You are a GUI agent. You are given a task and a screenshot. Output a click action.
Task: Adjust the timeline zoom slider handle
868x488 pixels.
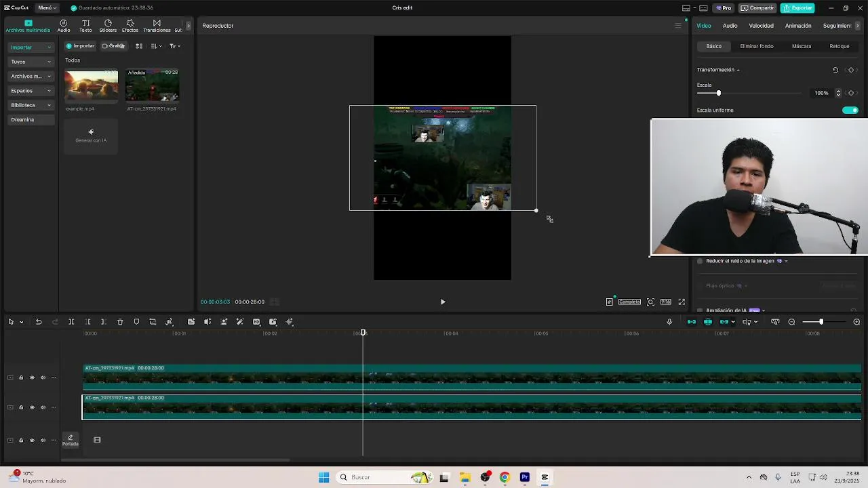tap(821, 322)
